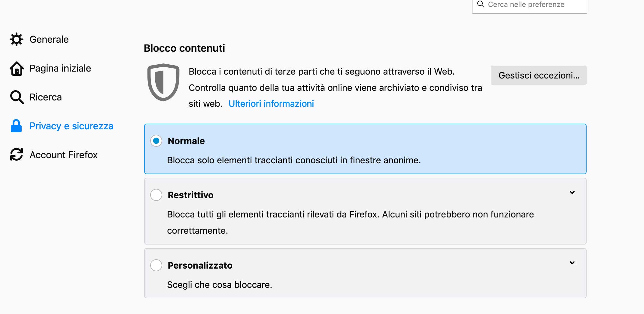Expand the Personalizzato option details chevron
The image size is (644, 314).
pos(572,263)
